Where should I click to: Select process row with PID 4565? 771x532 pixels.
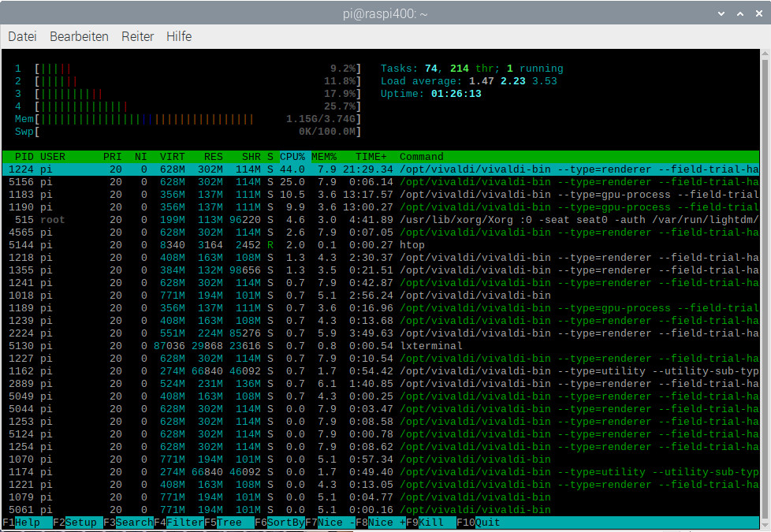tap(381, 233)
